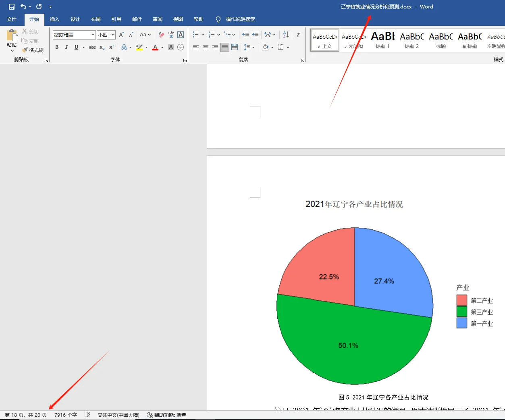Apply the 标题 1 style
The image size is (505, 420).
click(382, 40)
